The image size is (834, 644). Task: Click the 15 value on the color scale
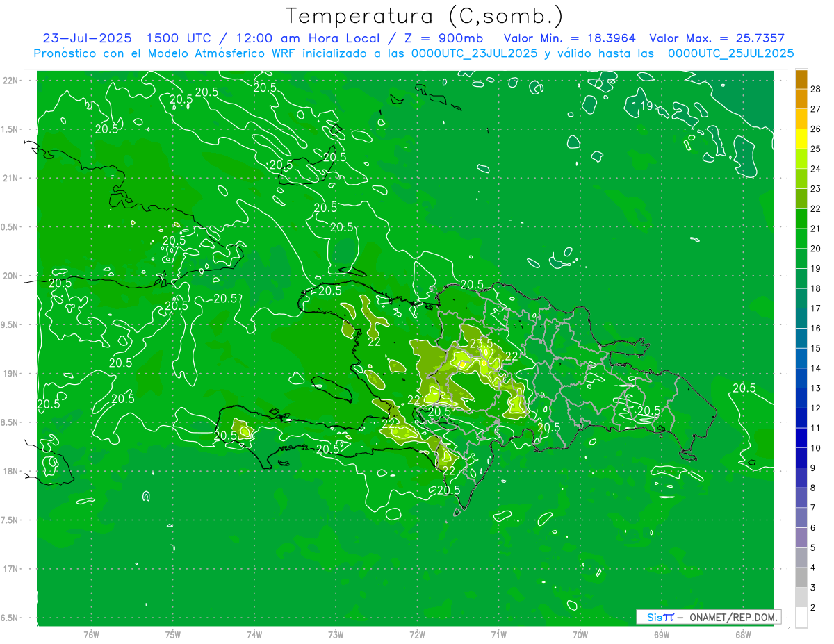(x=816, y=348)
